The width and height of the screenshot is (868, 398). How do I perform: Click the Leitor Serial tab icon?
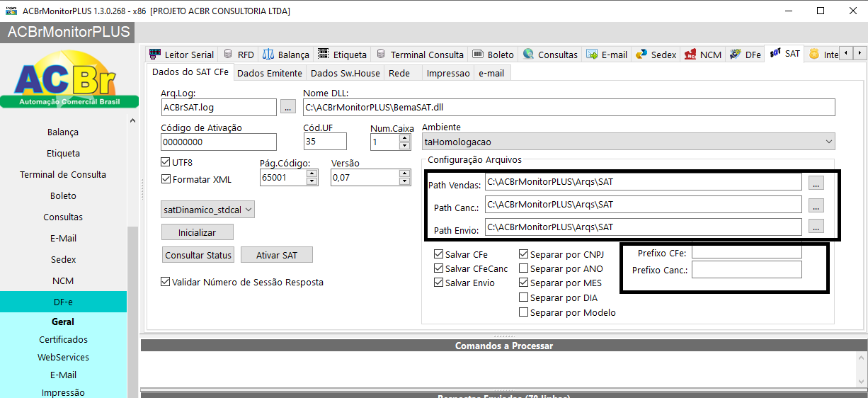point(155,54)
